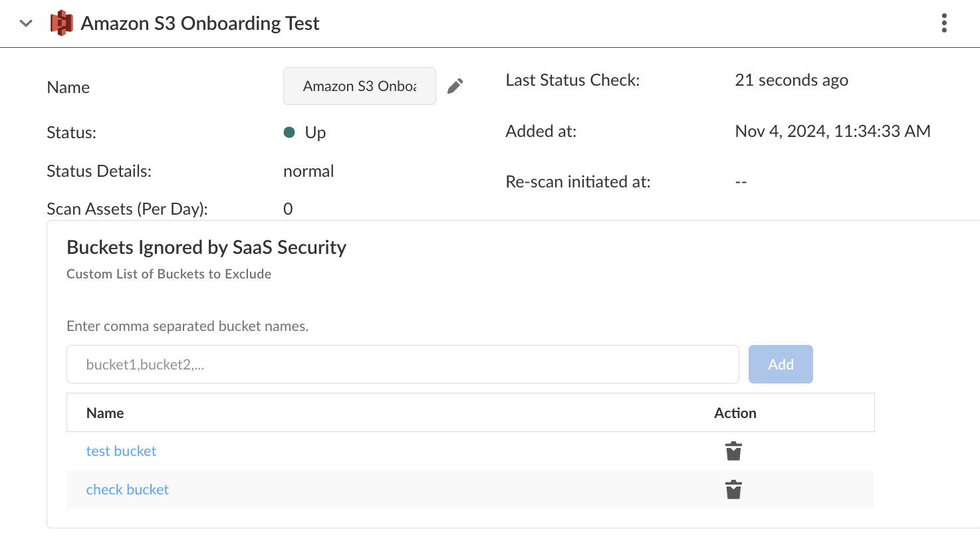Image resolution: width=980 pixels, height=541 pixels.
Task: Click the pencil icon to edit name
Action: [x=455, y=86]
